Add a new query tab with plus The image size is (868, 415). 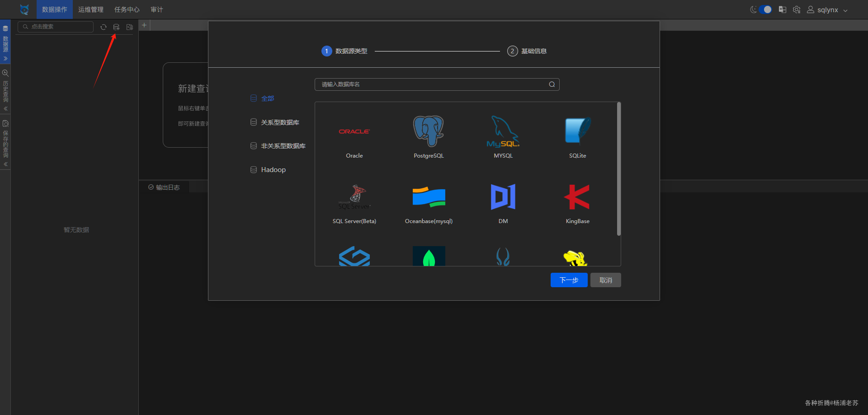click(144, 25)
